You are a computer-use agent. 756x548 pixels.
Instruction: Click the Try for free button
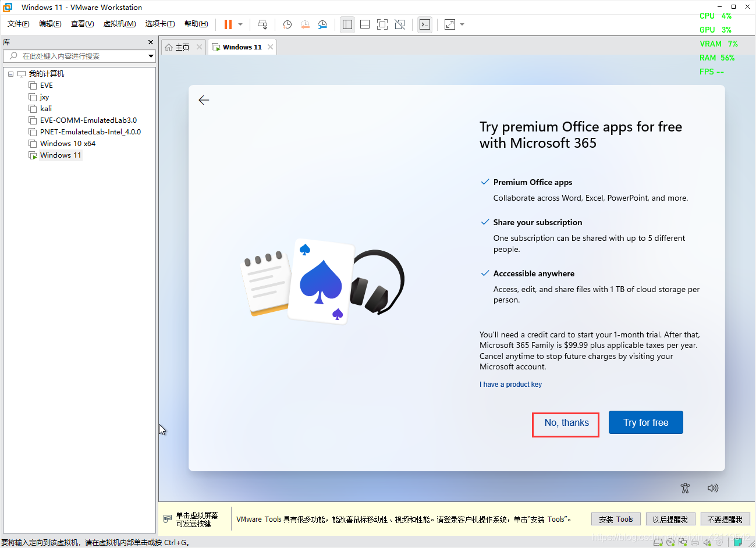[x=645, y=423]
